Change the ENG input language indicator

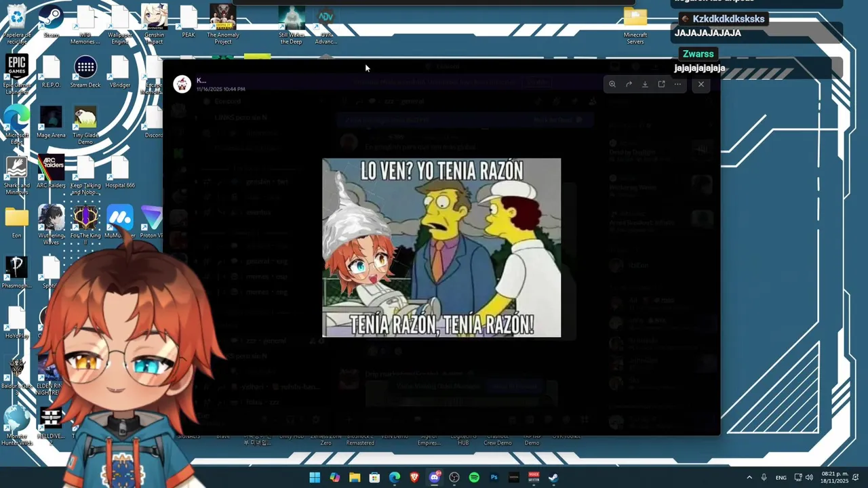point(781,477)
